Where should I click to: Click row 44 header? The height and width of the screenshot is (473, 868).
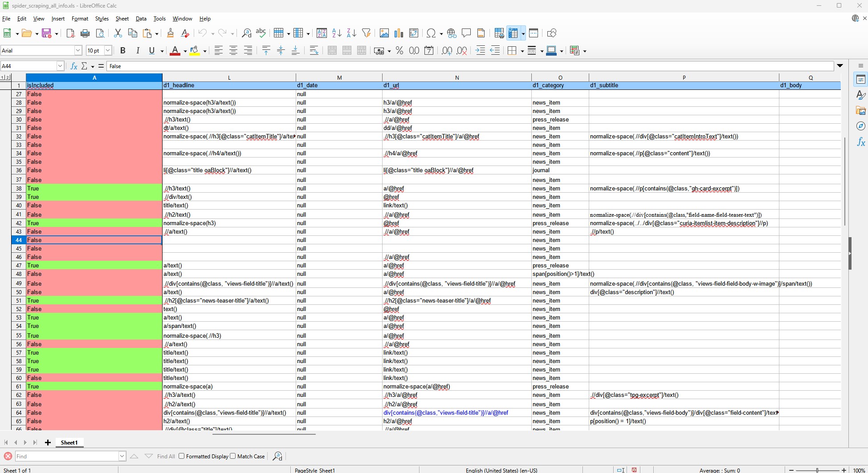click(19, 240)
